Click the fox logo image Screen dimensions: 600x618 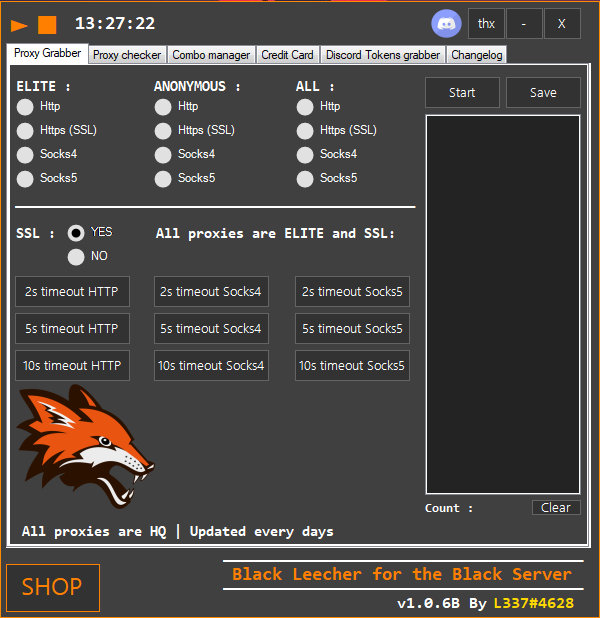coord(85,447)
